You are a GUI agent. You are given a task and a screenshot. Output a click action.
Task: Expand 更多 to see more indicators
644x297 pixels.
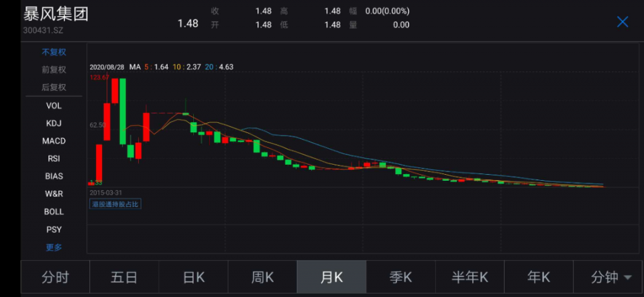(x=54, y=247)
